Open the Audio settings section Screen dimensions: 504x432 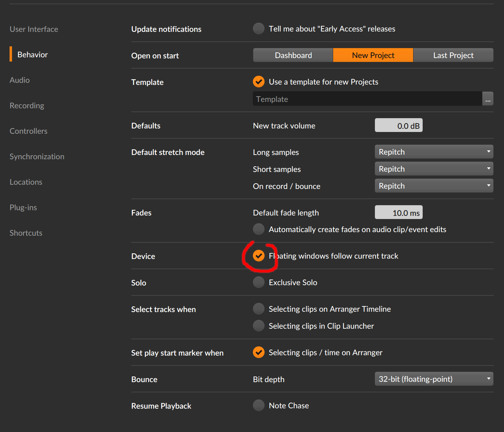click(x=20, y=80)
